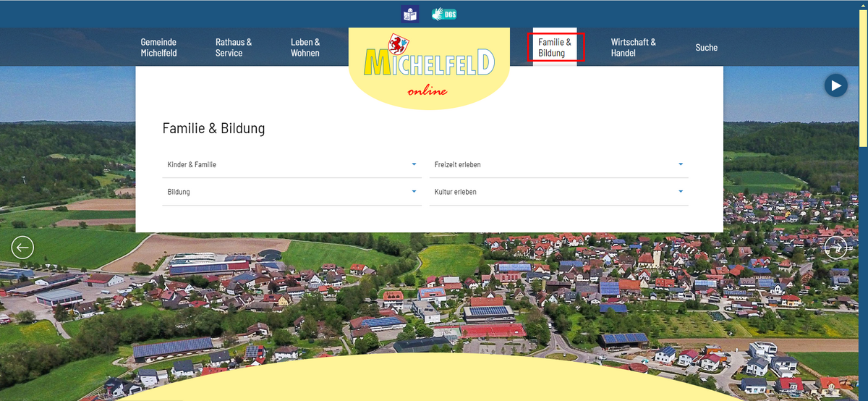Go to next slide with right arrow

(x=835, y=248)
